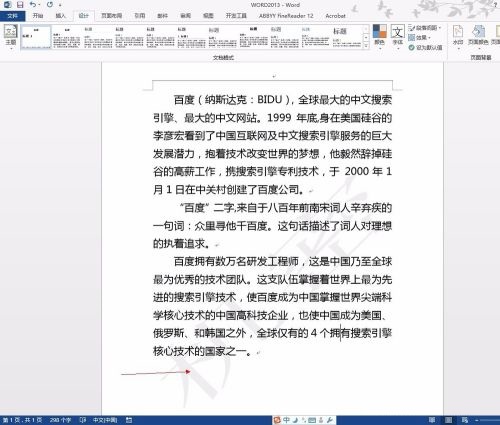Select the first highlighted document format style
The image size is (500, 425).
tap(36, 37)
